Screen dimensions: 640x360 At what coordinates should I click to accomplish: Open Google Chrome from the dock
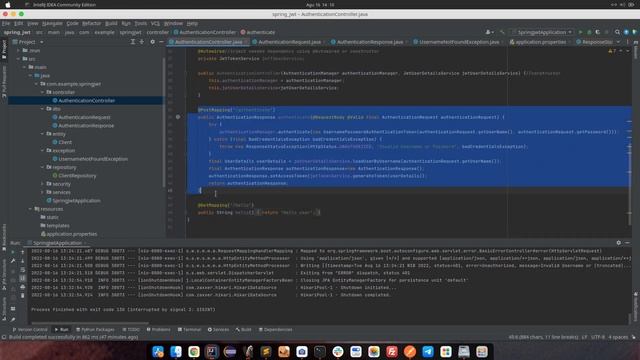tap(194, 351)
